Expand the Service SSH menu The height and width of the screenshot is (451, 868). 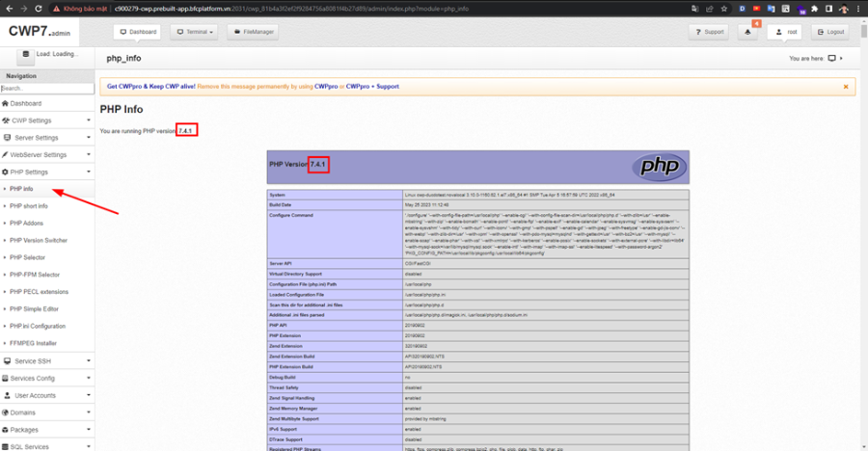47,361
